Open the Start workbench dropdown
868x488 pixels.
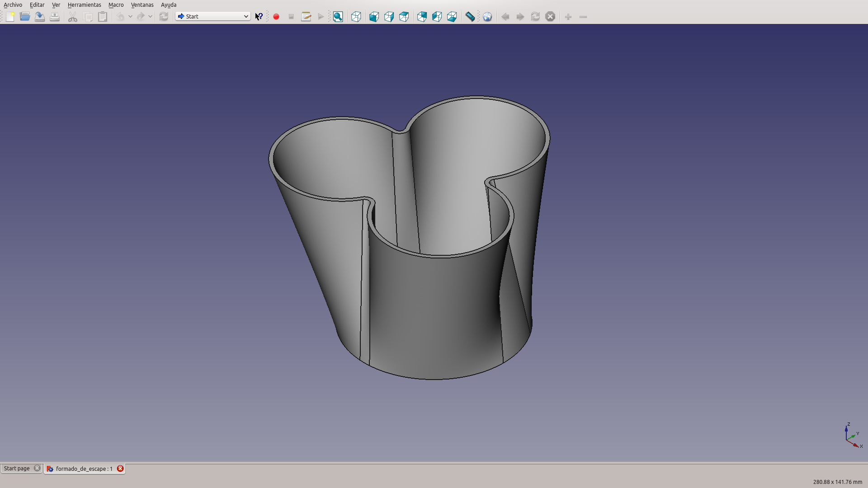(212, 16)
